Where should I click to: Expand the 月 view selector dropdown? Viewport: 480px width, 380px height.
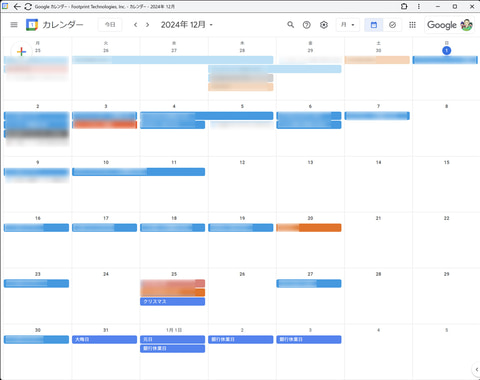click(x=348, y=25)
